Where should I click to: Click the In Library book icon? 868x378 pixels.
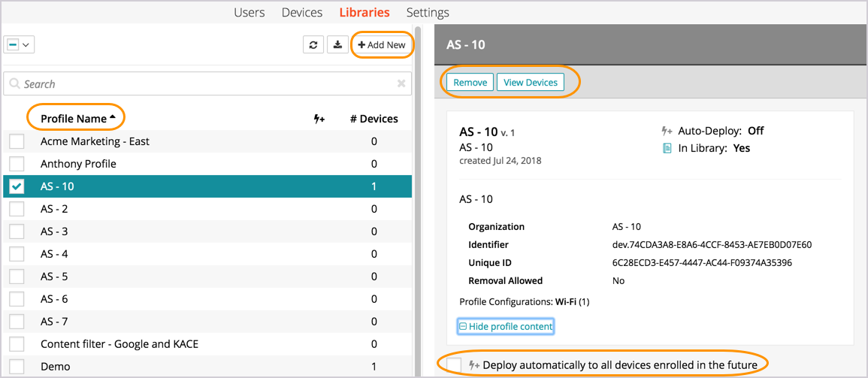coord(666,148)
